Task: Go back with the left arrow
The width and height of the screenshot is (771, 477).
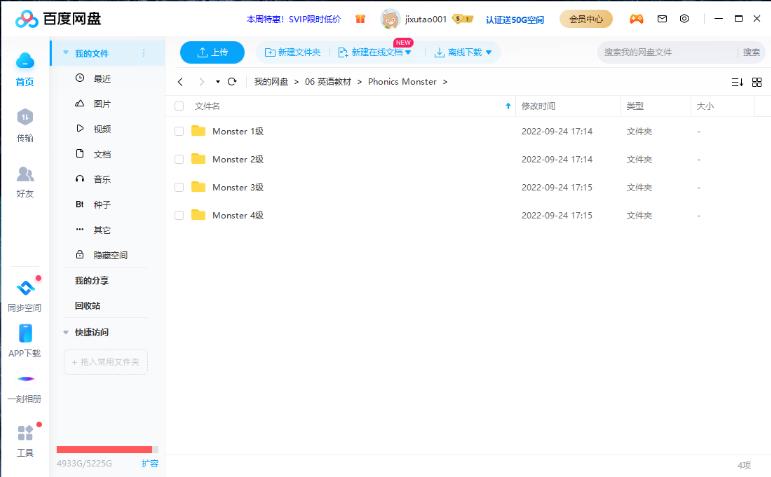Action: coord(180,82)
